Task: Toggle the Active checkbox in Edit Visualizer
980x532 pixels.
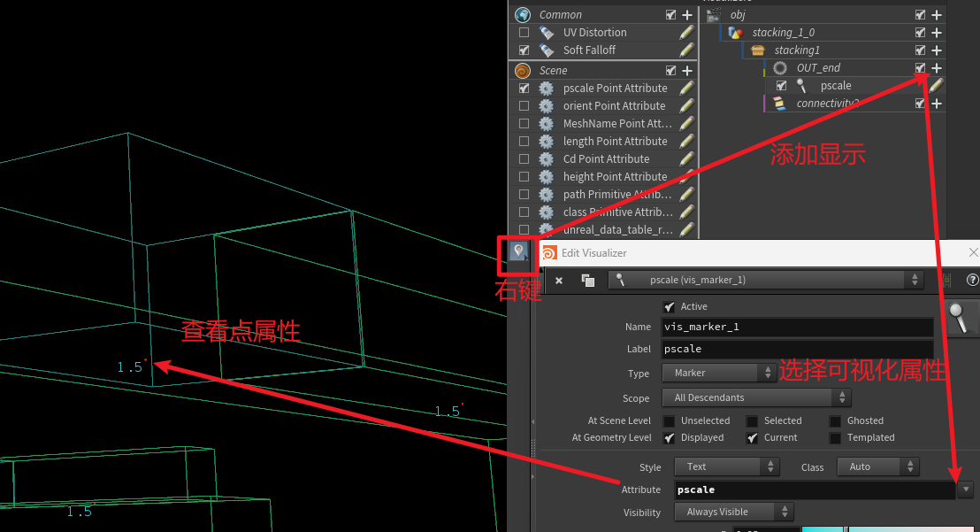Action: pos(669,306)
